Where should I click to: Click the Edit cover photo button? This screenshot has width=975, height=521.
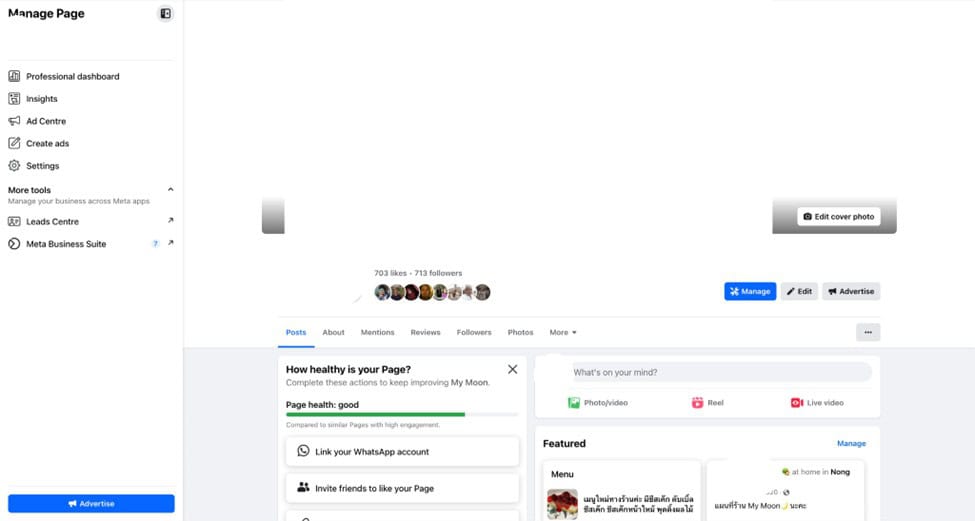point(839,216)
